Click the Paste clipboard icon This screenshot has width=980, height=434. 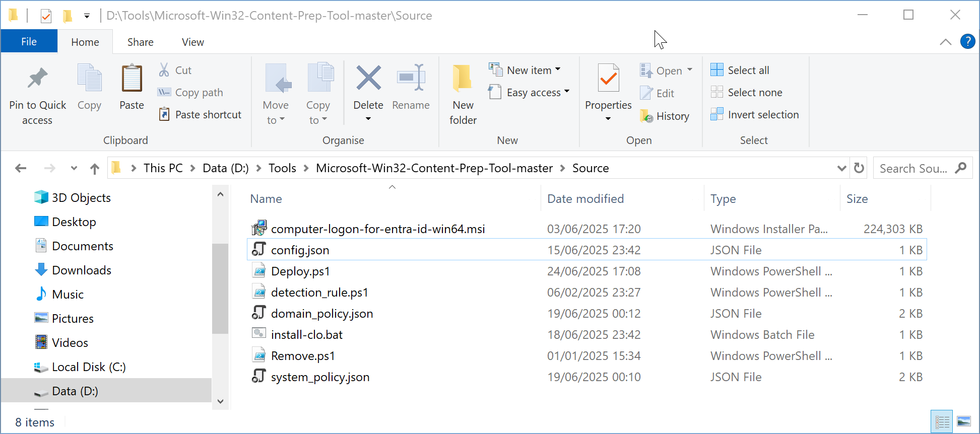pyautogui.click(x=132, y=79)
